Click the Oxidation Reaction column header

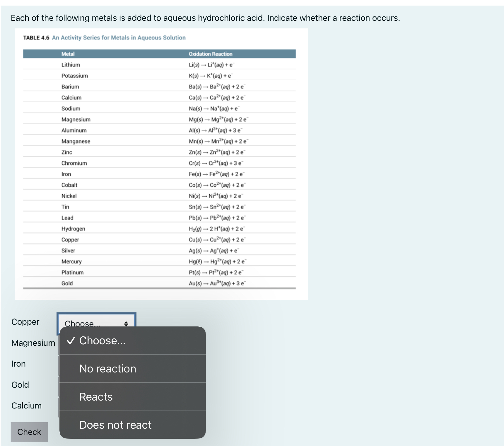click(x=211, y=54)
